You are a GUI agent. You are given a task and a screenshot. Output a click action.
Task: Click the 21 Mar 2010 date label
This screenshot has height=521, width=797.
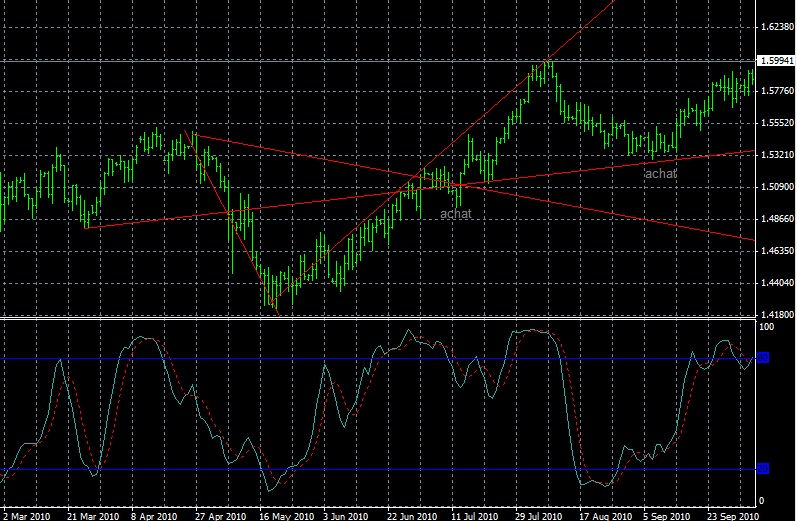(93, 516)
